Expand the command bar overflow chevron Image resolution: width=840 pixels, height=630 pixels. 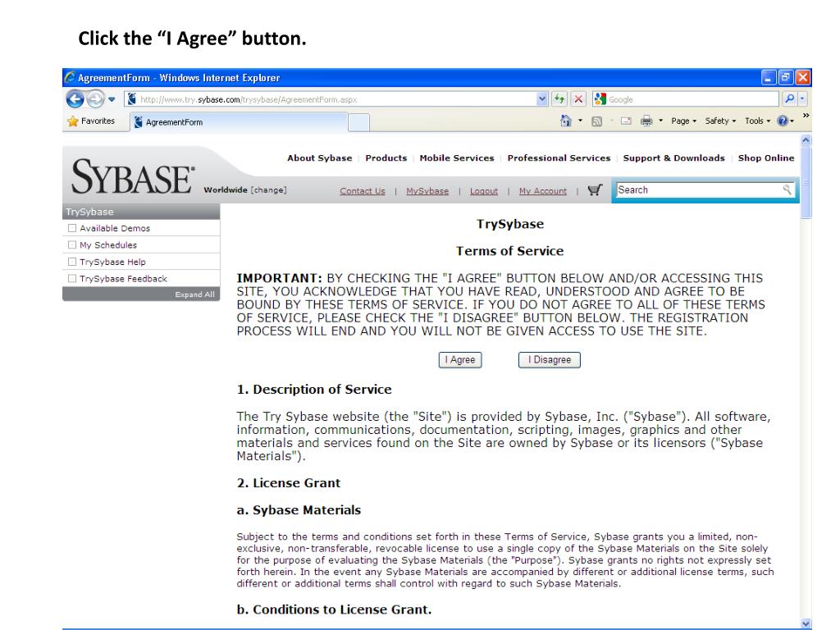click(x=806, y=116)
